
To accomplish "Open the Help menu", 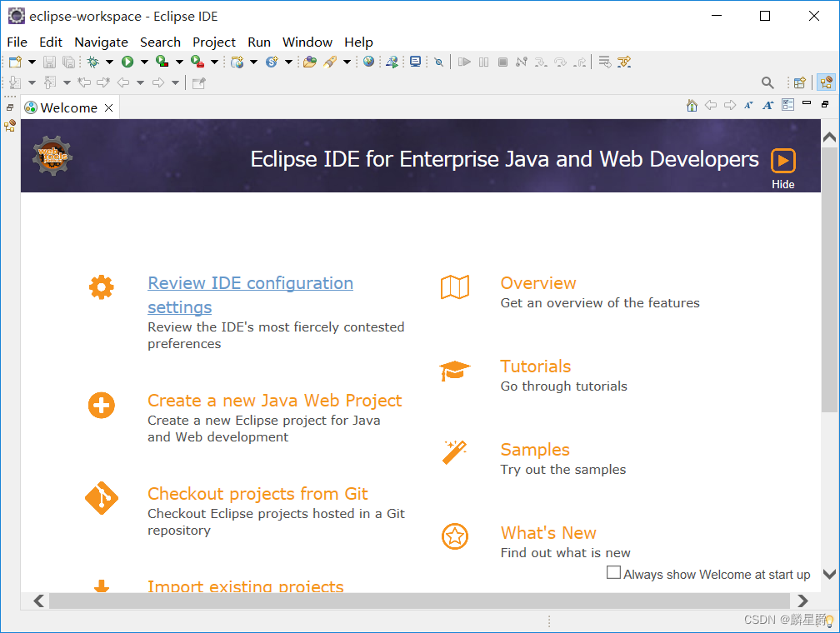I will [358, 42].
